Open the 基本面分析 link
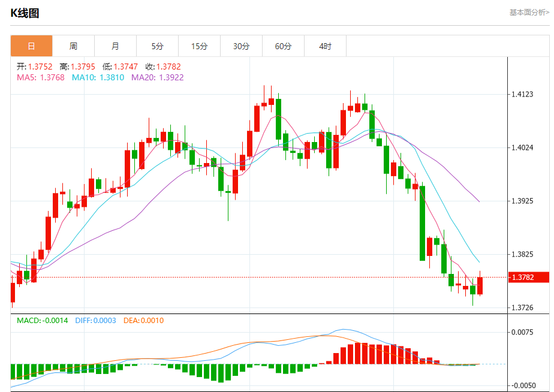The height and width of the screenshot is (392, 554). pos(528,12)
